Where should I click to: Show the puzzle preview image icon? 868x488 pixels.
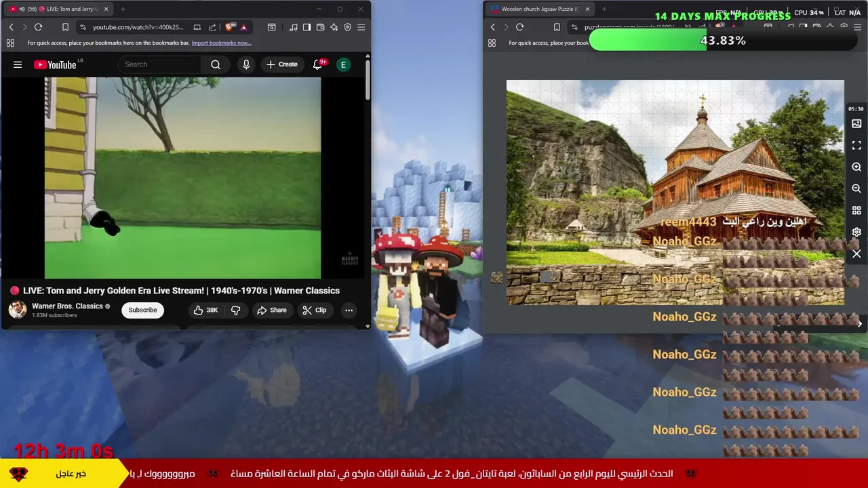(x=856, y=124)
